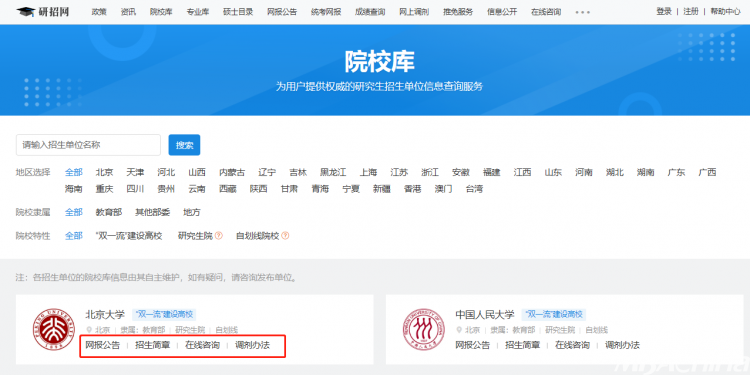Open the Renmin University emblem logo
The image size is (750, 375).
coord(424,329)
